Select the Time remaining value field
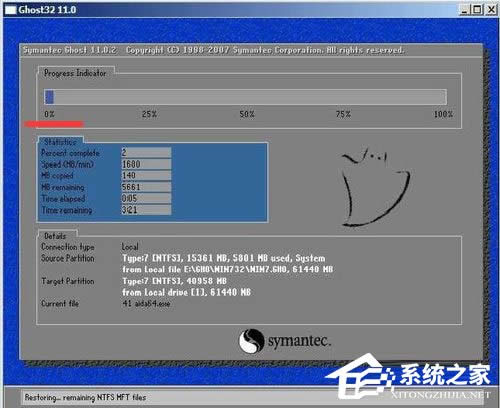This screenshot has height=408, width=500. click(146, 210)
